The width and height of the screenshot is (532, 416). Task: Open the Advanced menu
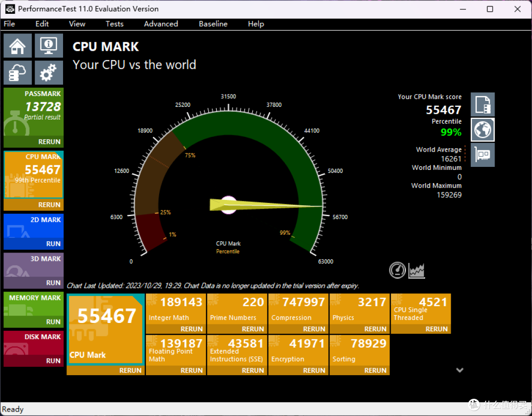(x=161, y=24)
